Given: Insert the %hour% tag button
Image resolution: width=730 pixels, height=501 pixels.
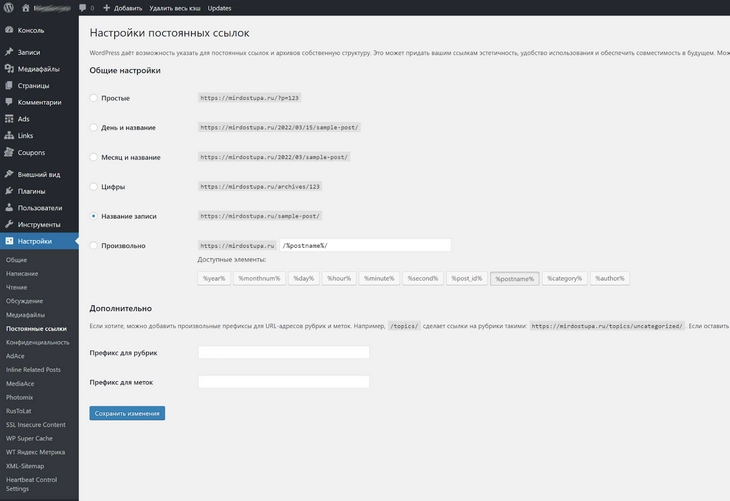Looking at the screenshot, I should click(x=339, y=278).
